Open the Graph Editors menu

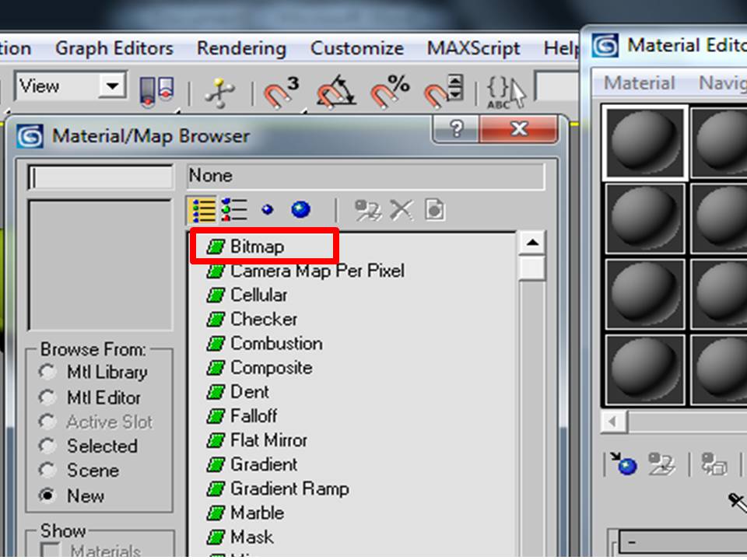(x=114, y=48)
